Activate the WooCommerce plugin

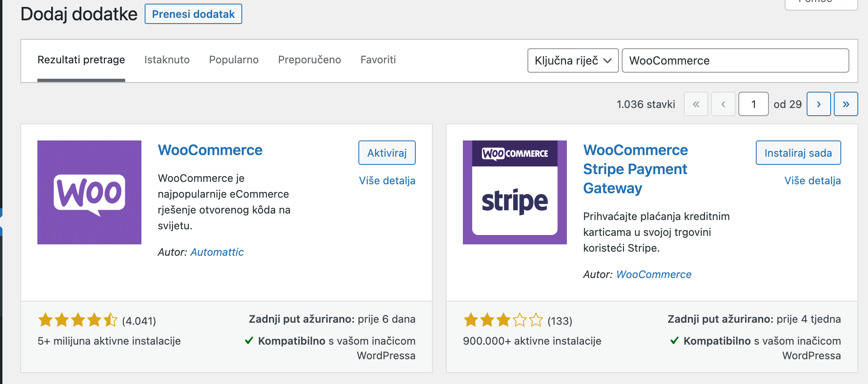[x=386, y=153]
